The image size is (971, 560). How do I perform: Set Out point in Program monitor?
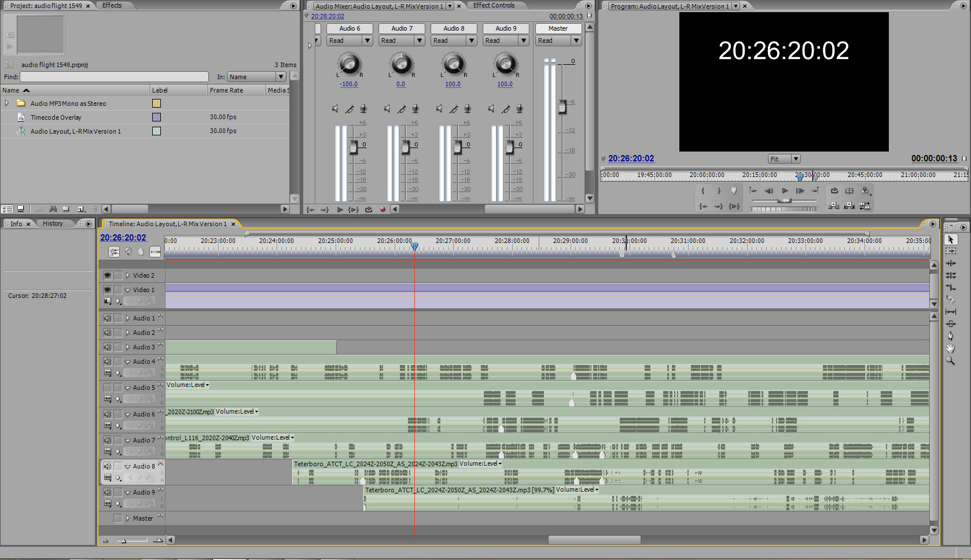[719, 191]
